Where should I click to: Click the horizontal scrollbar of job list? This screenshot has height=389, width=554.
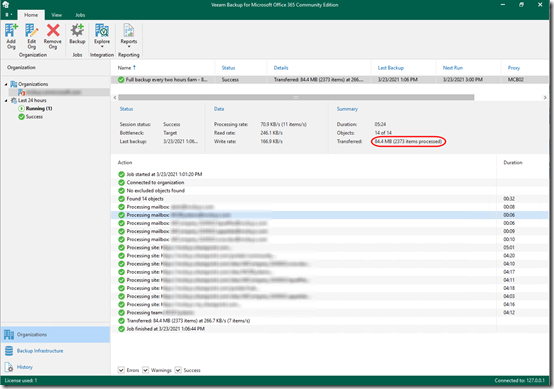[x=296, y=97]
